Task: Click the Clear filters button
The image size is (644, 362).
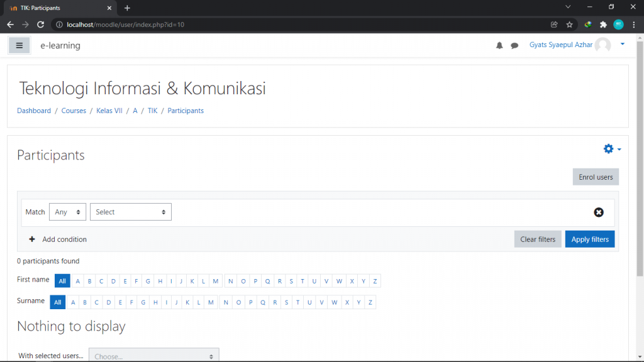Action: [x=538, y=239]
